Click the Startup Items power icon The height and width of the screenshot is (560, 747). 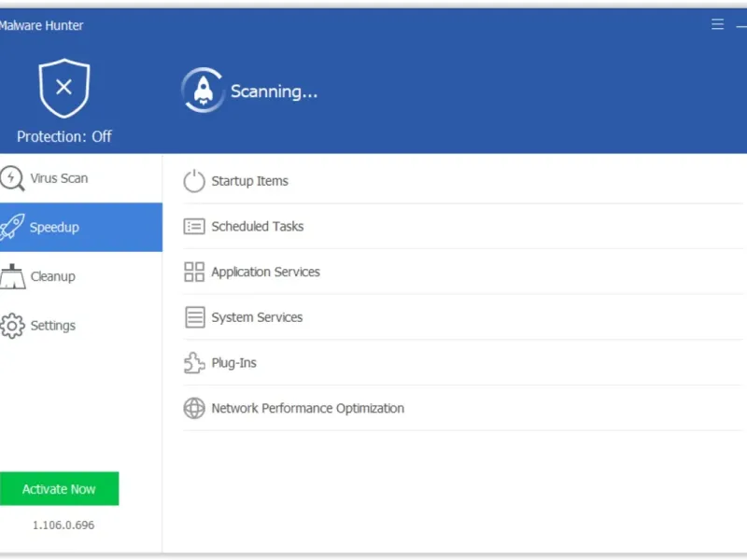coord(194,181)
